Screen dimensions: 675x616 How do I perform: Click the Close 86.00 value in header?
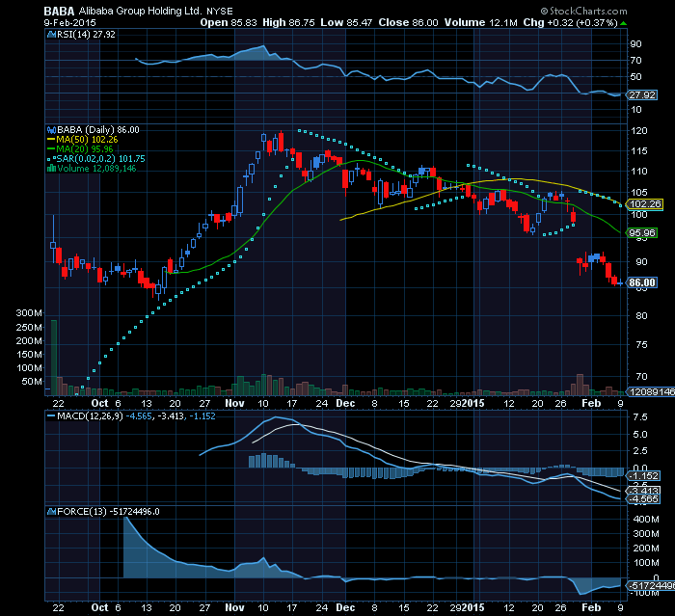point(408,23)
